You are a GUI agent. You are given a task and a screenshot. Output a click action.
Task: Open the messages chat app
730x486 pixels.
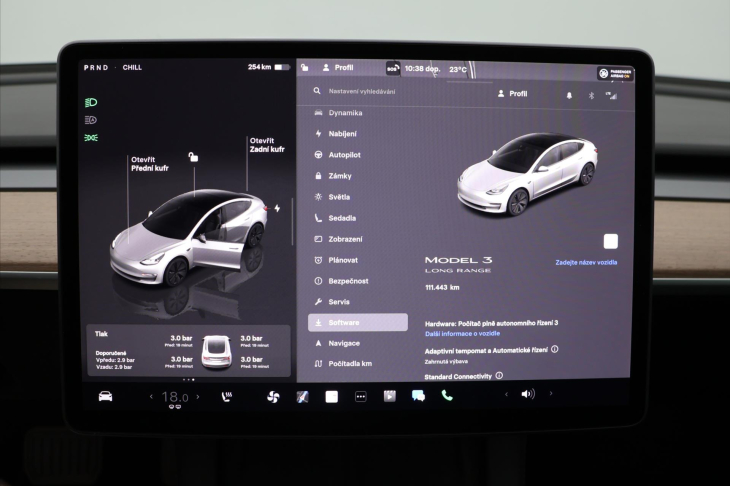pyautogui.click(x=418, y=396)
